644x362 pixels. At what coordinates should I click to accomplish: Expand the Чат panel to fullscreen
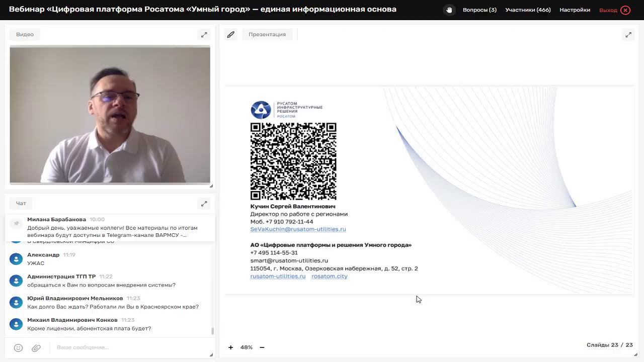pyautogui.click(x=204, y=204)
